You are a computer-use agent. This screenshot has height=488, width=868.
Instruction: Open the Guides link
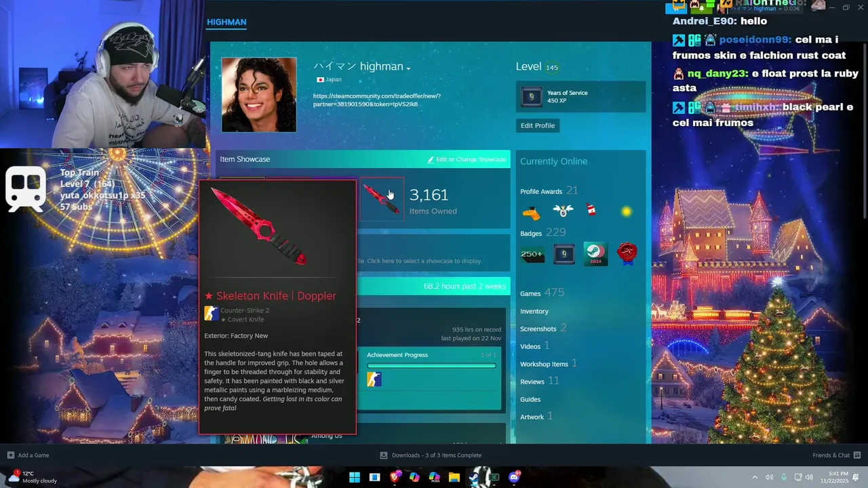(x=530, y=399)
